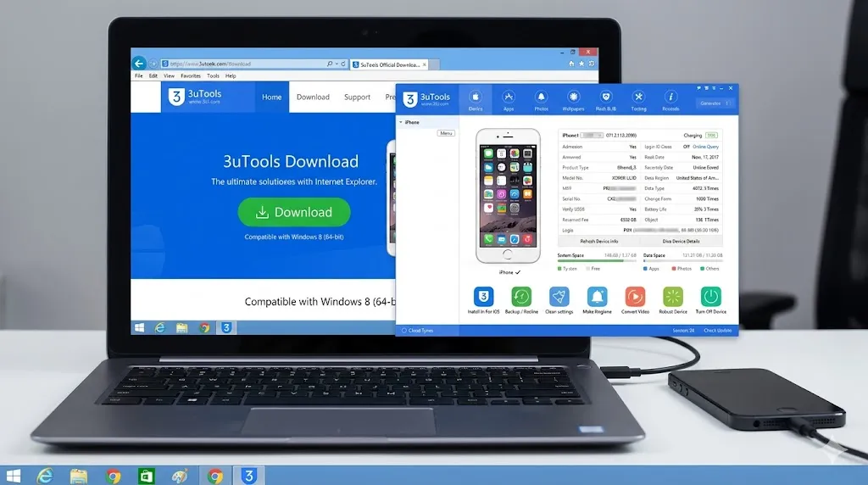Click the blue Apps legend swatch
This screenshot has height=485, width=868.
645,269
